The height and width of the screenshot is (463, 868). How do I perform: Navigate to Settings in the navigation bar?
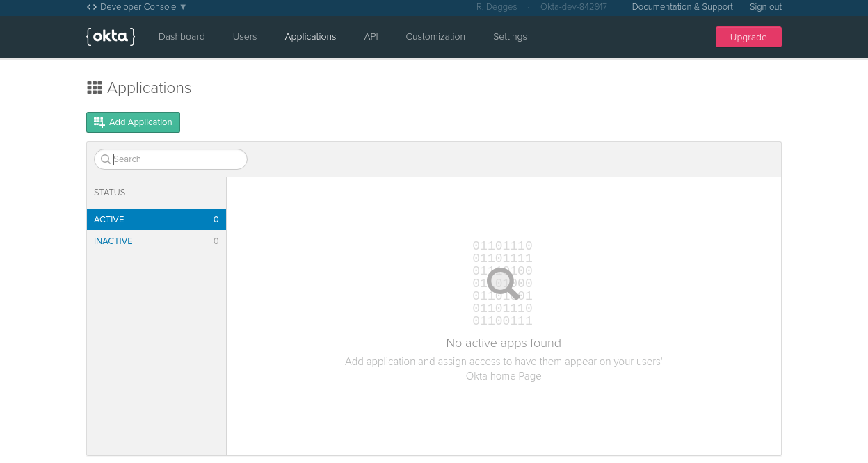[x=510, y=37]
